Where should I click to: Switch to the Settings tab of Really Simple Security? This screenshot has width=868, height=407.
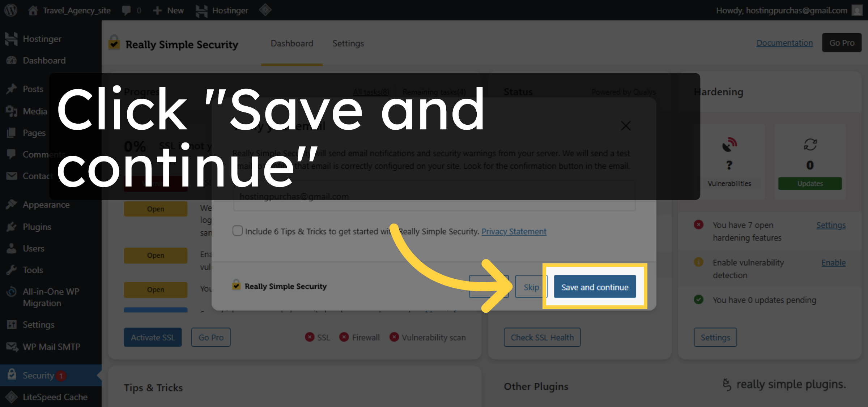[x=348, y=44]
